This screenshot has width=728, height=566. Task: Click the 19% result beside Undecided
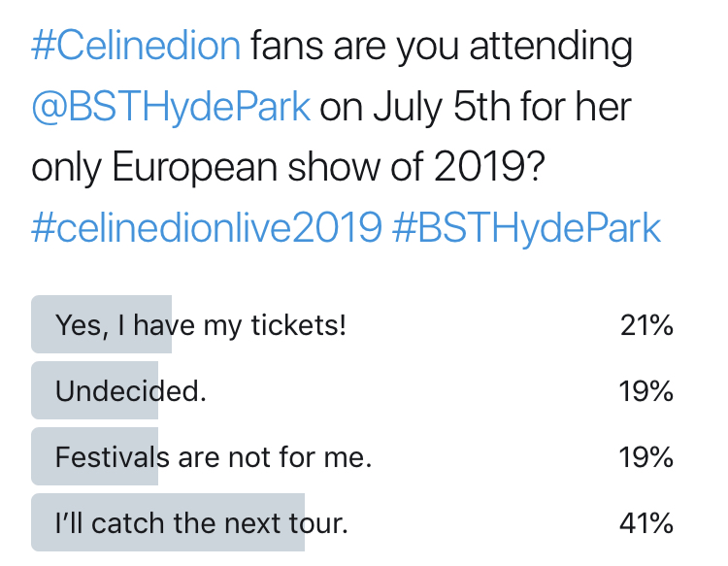click(647, 391)
